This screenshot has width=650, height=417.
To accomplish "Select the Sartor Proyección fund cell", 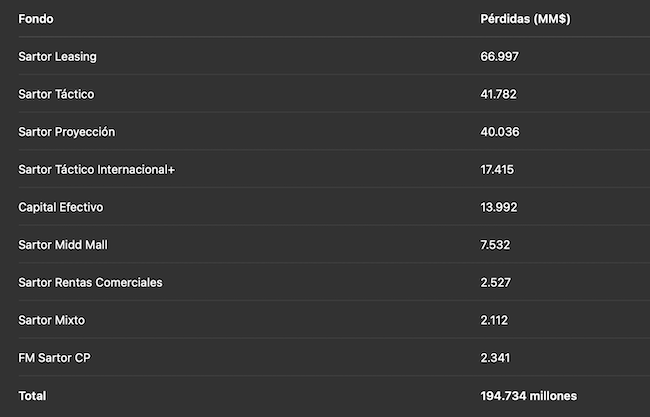I will pos(66,132).
